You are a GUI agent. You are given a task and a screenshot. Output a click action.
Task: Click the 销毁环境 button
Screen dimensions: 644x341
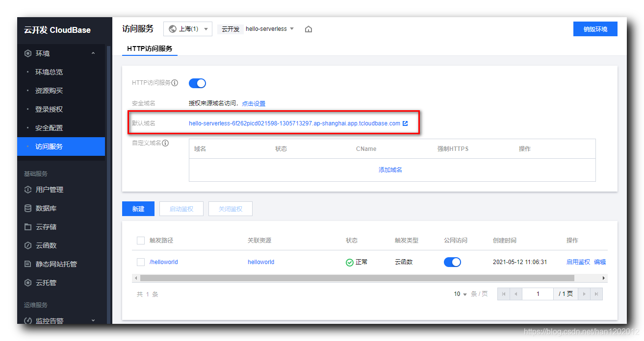(x=595, y=29)
